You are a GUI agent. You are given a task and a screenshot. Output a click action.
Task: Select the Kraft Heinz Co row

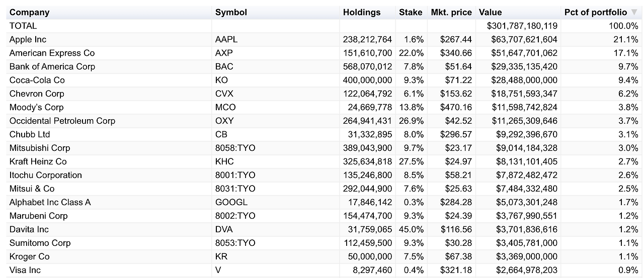(38, 161)
